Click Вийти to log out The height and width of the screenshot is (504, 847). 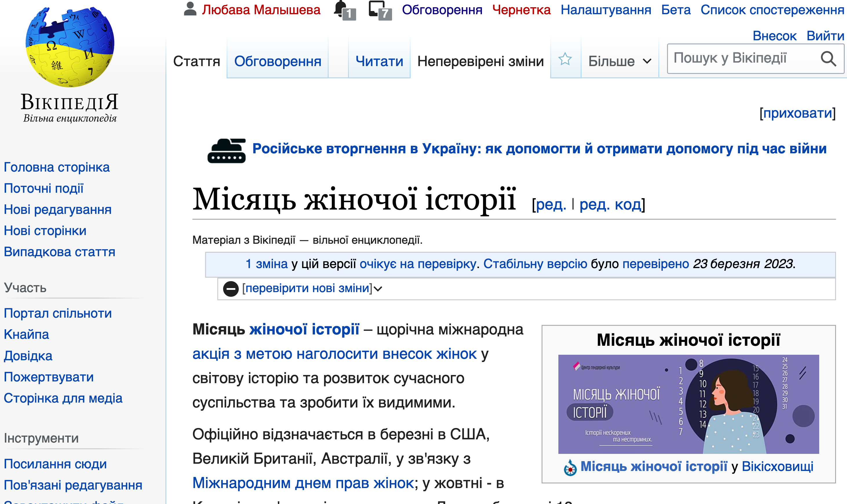825,36
